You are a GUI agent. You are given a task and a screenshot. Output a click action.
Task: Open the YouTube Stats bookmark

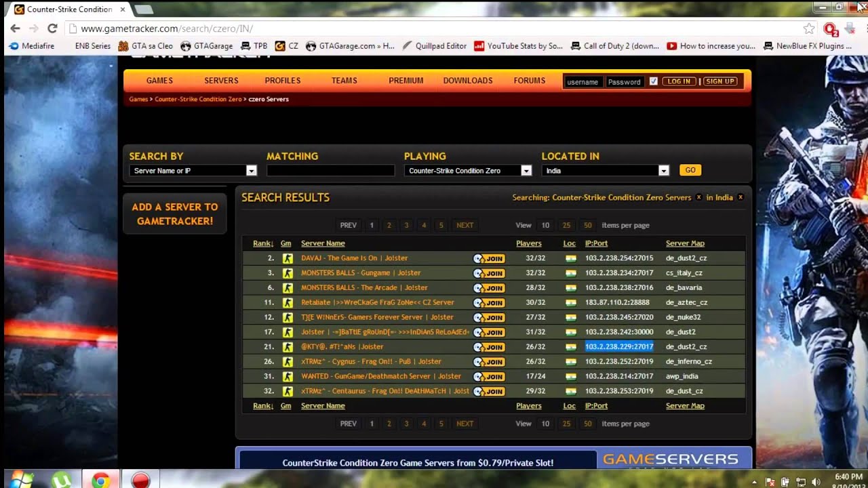518,46
